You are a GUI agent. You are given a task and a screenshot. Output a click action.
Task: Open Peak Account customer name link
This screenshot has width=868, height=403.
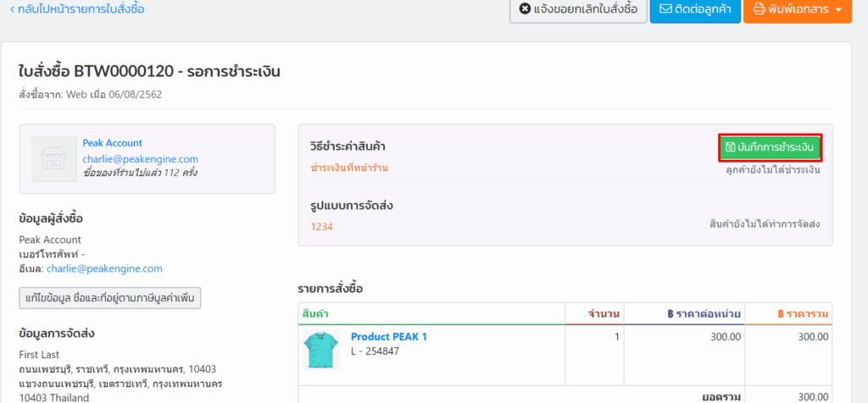(113, 142)
